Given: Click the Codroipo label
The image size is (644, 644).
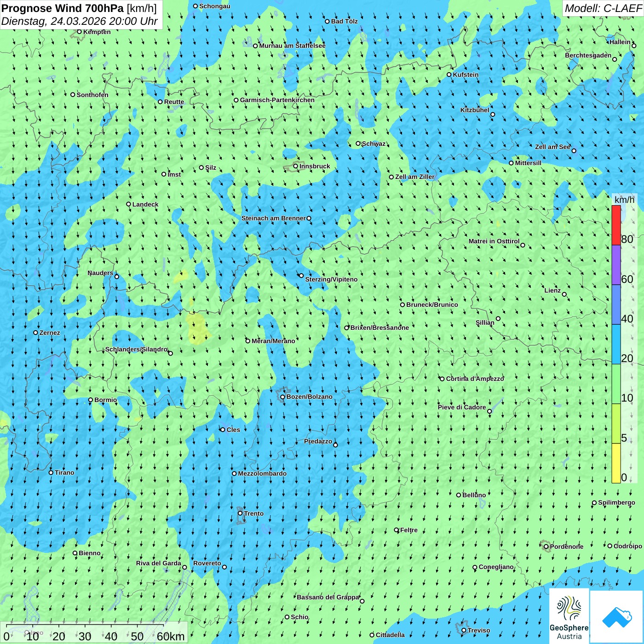Looking at the screenshot, I should [x=628, y=546].
